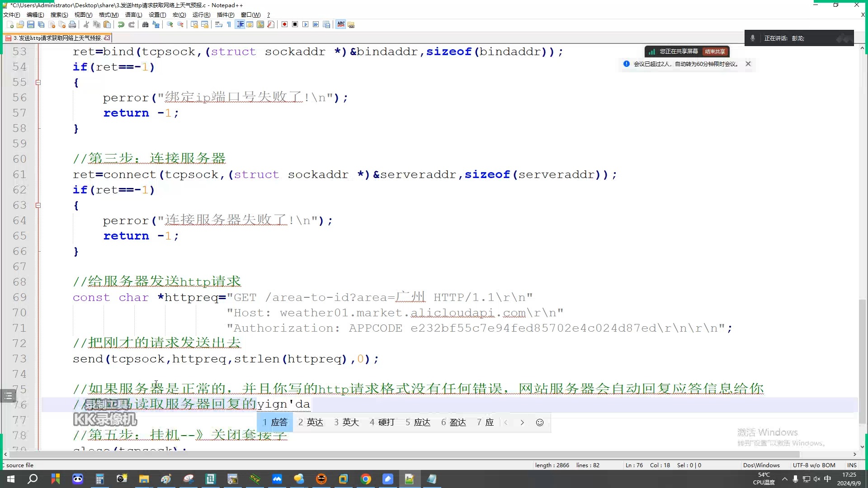Viewport: 868px width, 488px height.
Task: Open the 搜索(S) menu
Action: coord(59,14)
